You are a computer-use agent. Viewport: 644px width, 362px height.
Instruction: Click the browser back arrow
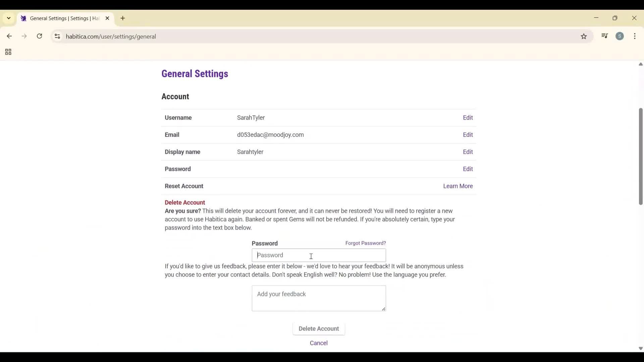[9, 36]
